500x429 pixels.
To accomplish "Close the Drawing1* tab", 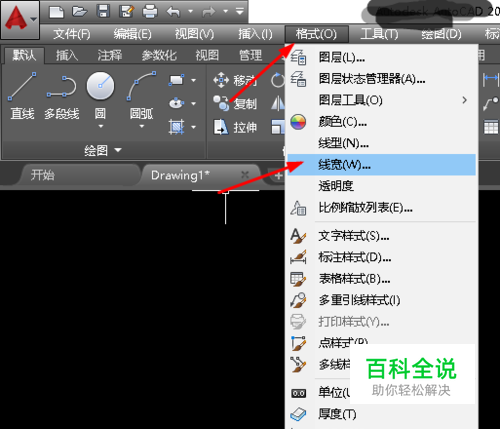I will click(245, 175).
